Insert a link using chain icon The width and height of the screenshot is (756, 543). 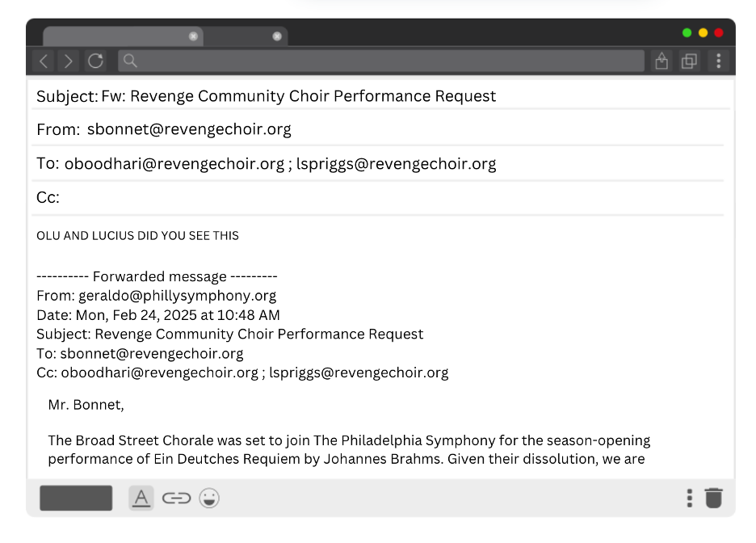(176, 498)
